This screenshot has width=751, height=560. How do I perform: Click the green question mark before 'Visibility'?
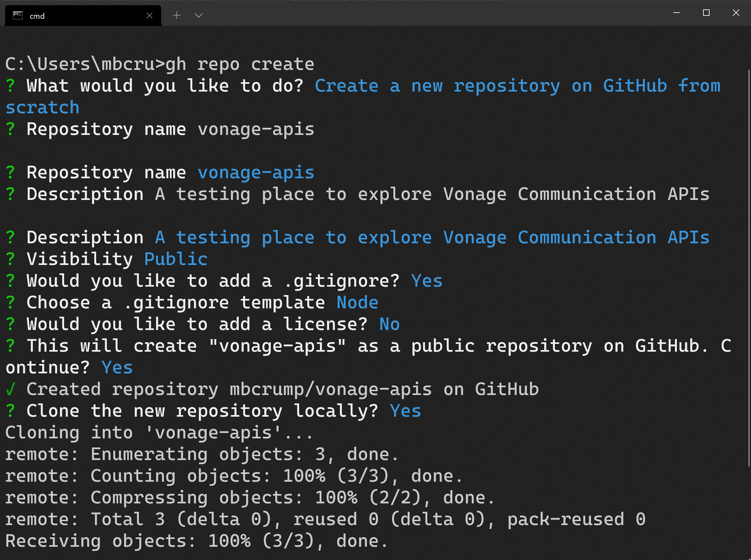(10, 259)
